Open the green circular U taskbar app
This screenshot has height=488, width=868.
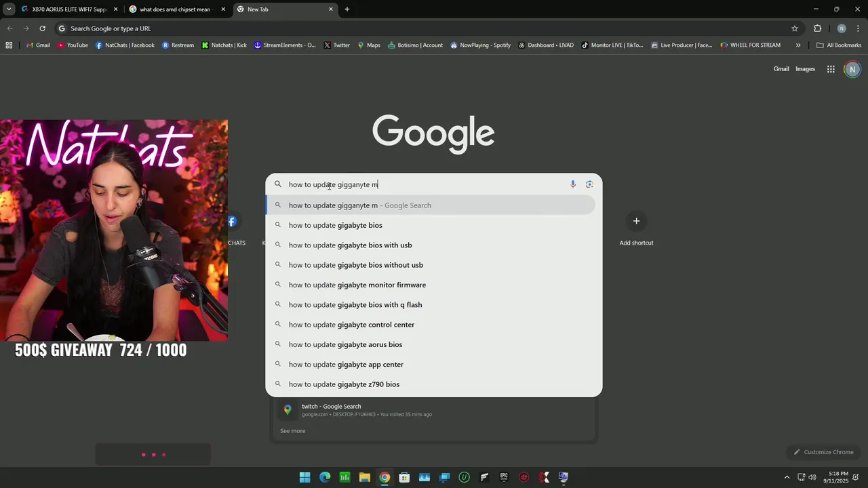(x=464, y=477)
